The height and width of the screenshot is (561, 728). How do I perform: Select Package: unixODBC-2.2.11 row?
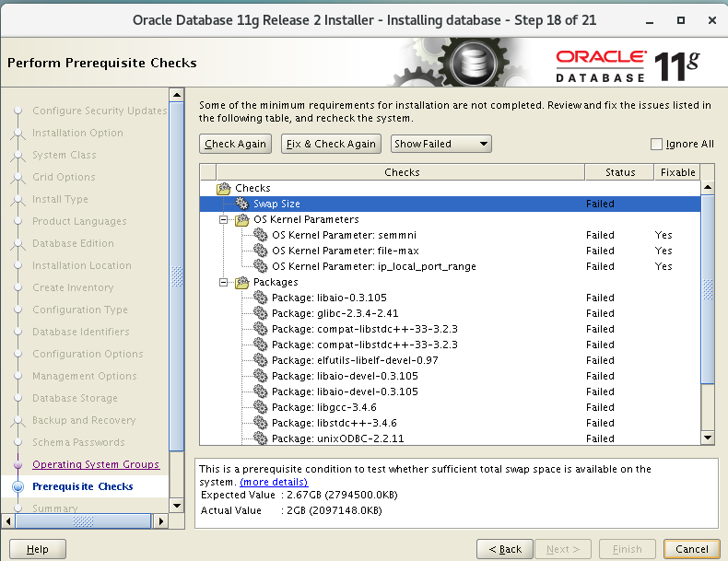coord(450,438)
